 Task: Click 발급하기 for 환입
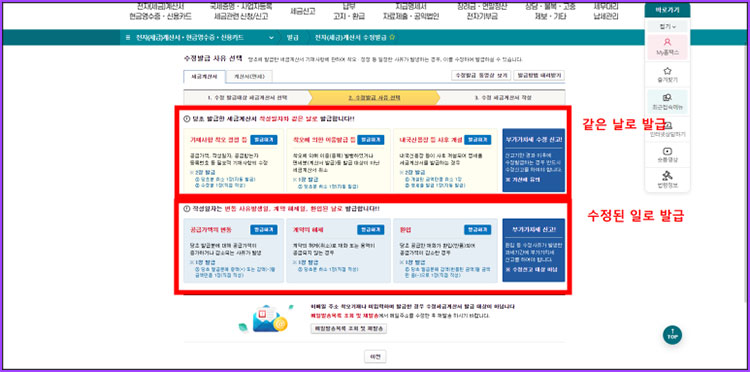tap(477, 230)
